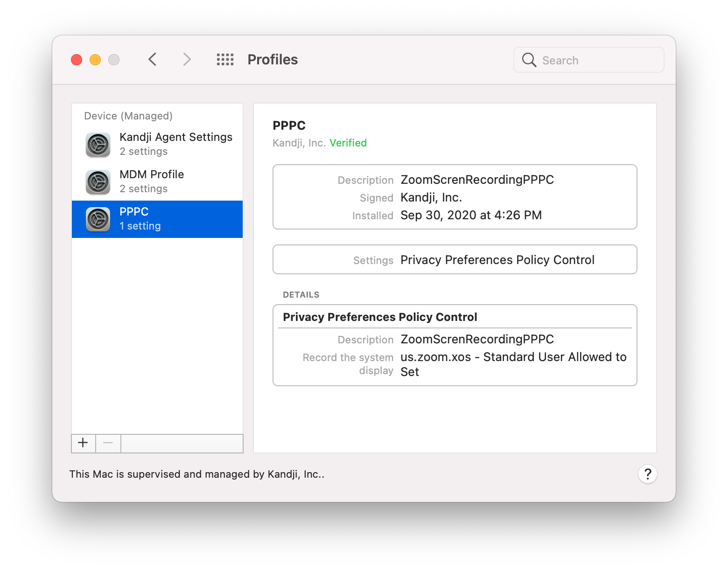Click the green Verified label
The image size is (728, 571).
(348, 143)
